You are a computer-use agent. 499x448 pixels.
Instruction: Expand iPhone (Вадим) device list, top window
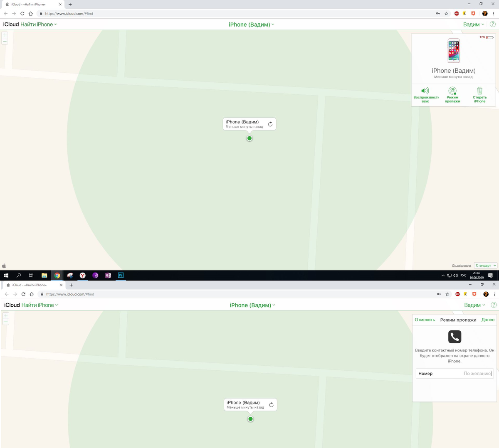pos(251,25)
